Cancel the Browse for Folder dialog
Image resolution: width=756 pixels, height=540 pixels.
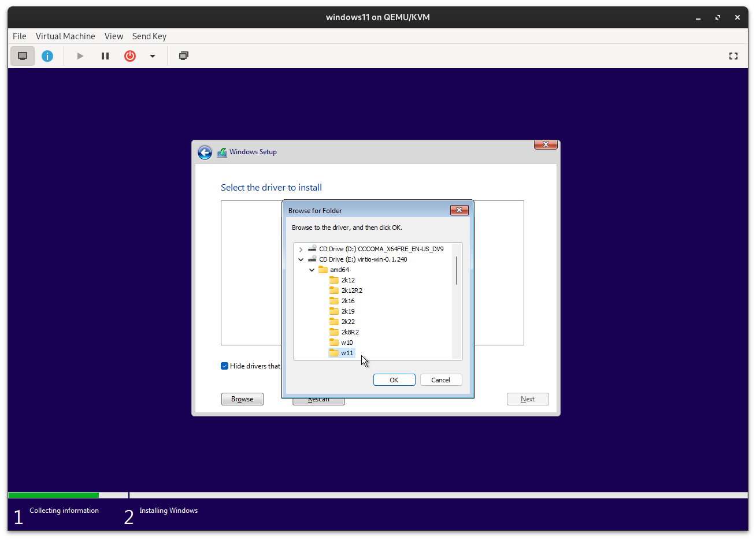pos(441,380)
